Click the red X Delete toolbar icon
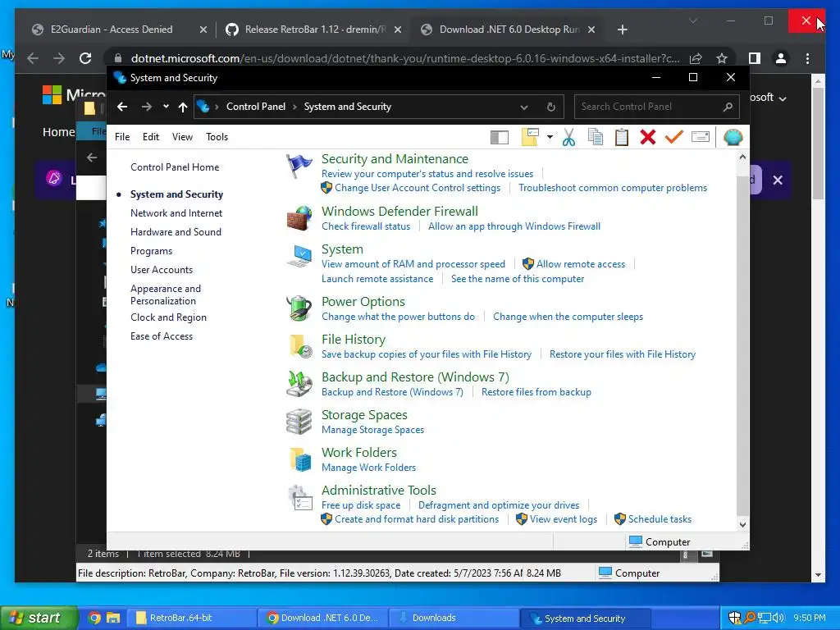The width and height of the screenshot is (840, 630). coord(648,137)
